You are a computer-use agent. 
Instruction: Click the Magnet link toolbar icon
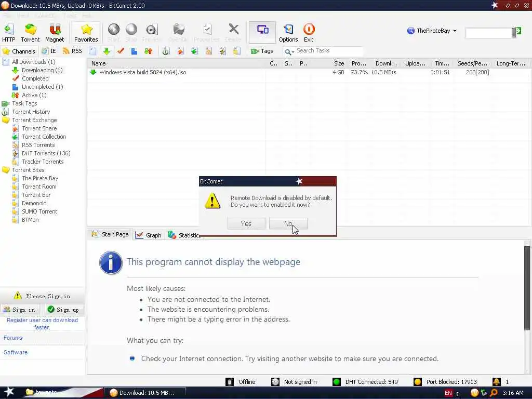(x=54, y=33)
